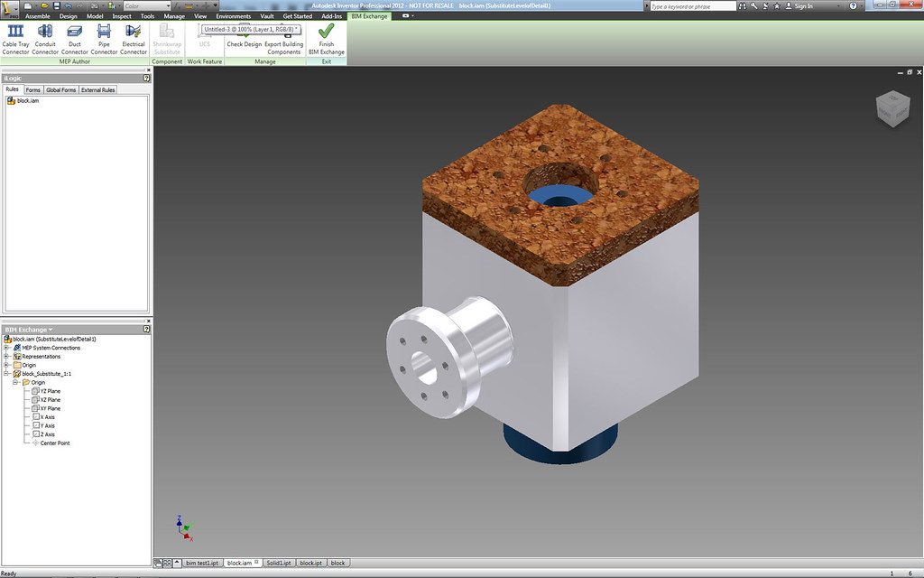Select block.iam in the iLogic Rules list
924x578 pixels.
tap(23, 101)
